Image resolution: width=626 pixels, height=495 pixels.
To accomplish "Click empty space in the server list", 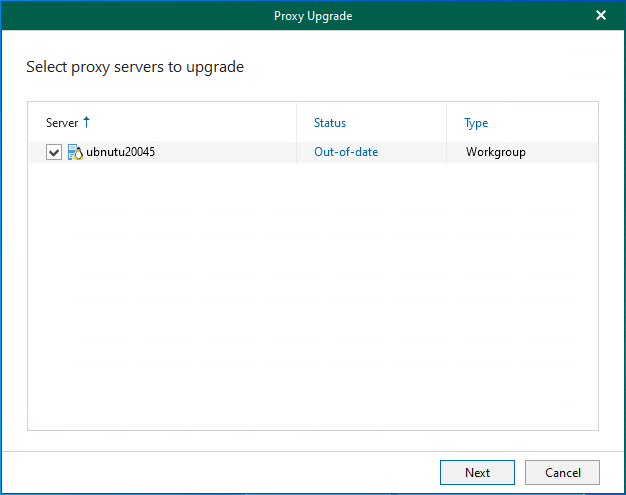I will click(312, 300).
